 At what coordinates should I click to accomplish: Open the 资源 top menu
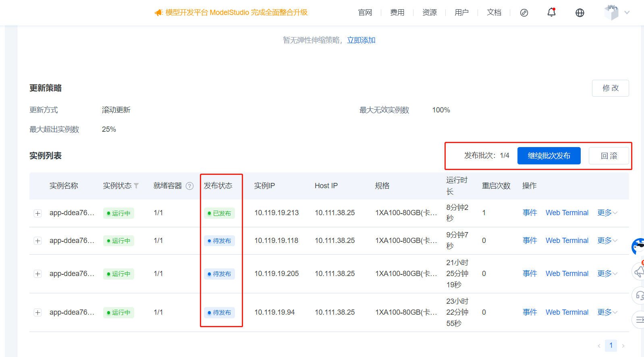click(x=429, y=12)
